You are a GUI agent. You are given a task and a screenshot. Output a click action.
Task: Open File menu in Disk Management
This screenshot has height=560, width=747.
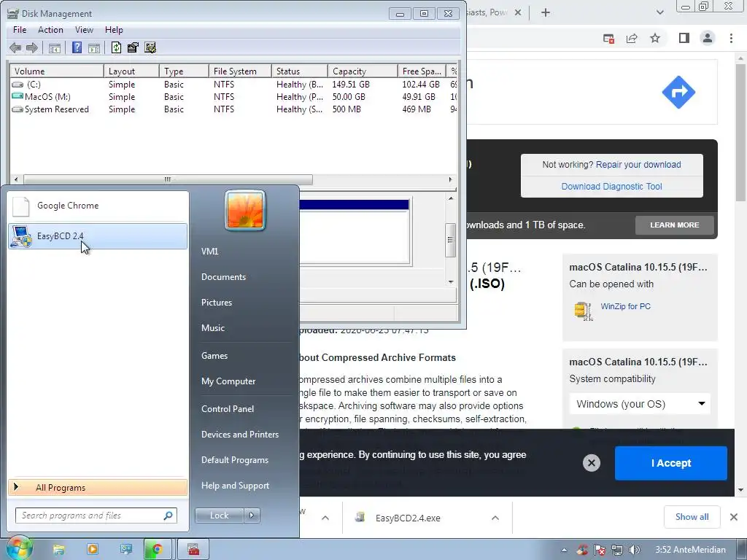pyautogui.click(x=20, y=29)
